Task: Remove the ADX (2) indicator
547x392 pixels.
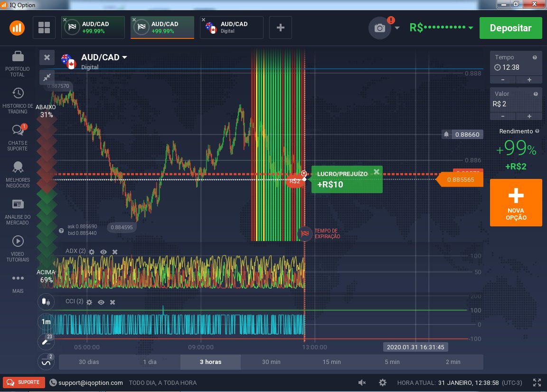Action: 115,252
